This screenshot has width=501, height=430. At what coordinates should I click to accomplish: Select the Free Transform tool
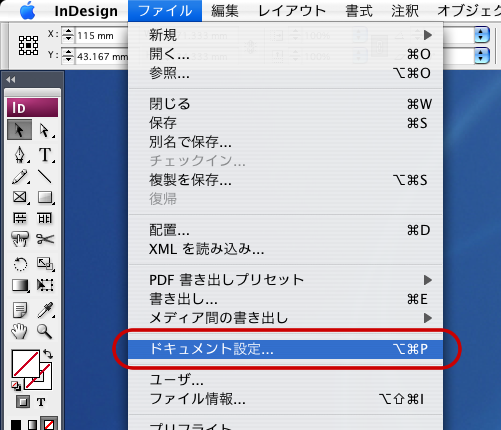coord(45,285)
